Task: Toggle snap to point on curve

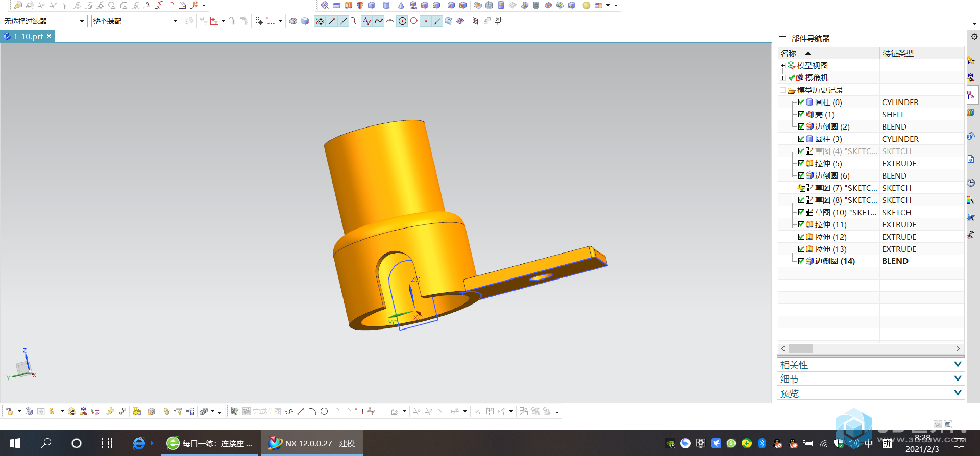Action: (x=437, y=21)
